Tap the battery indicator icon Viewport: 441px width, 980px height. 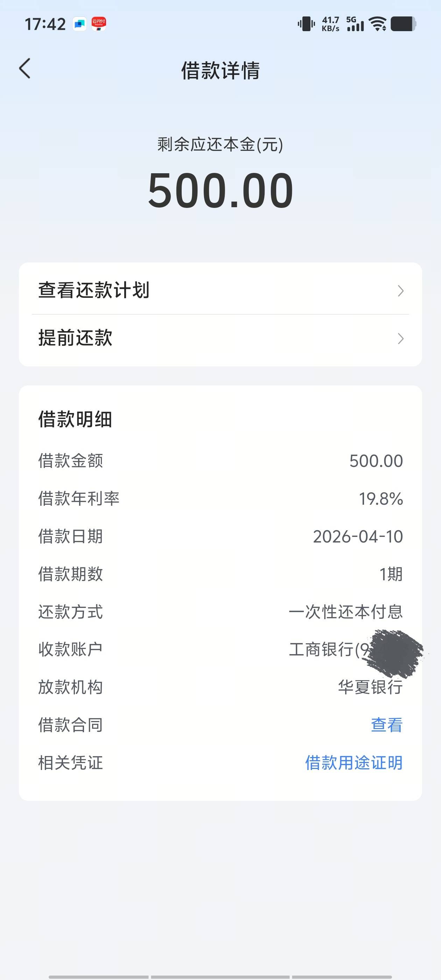pyautogui.click(x=403, y=24)
